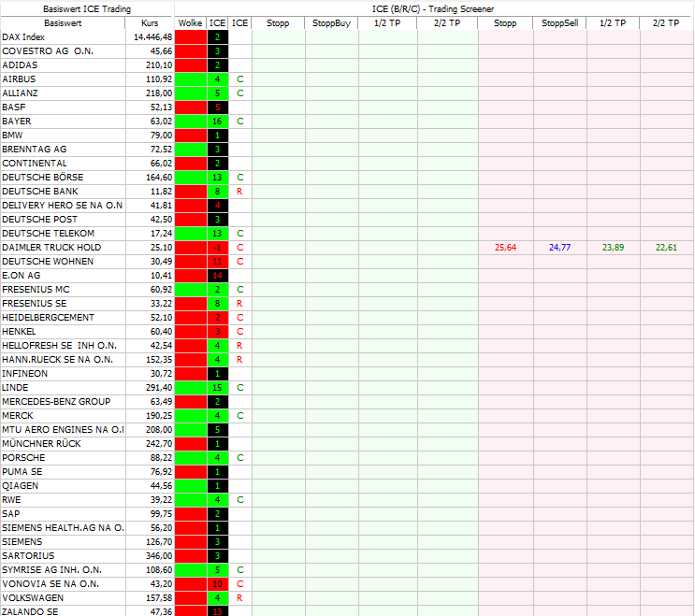This screenshot has width=695, height=616.
Task: Click BAYER's ICE count cell 16
Action: 217,122
